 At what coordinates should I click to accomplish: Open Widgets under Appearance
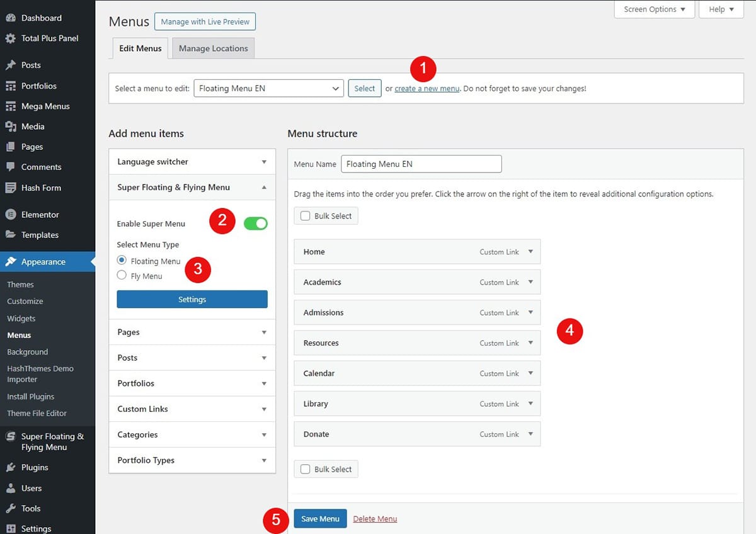point(21,319)
